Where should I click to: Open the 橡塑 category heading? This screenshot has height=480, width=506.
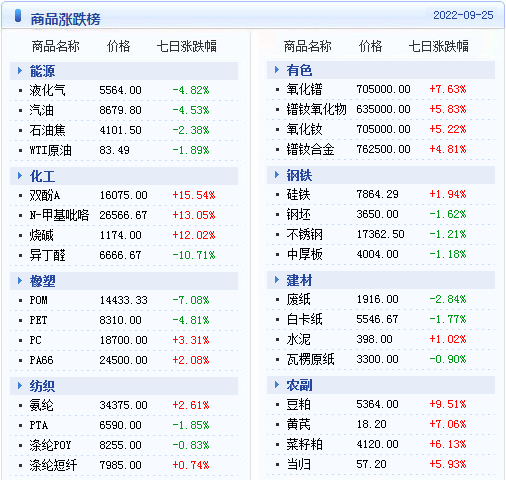point(42,281)
